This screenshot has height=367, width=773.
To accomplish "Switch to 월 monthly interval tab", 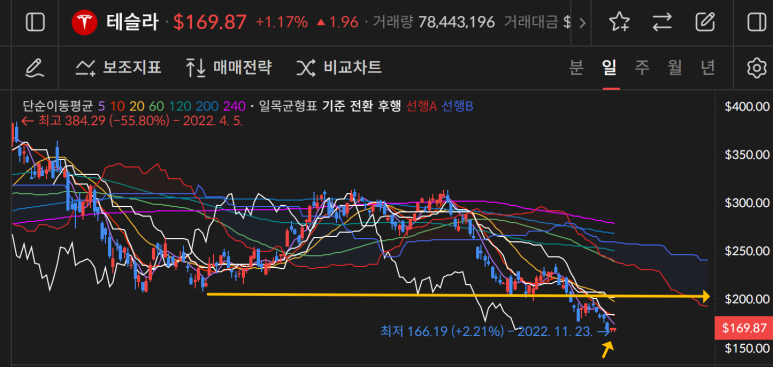I will [675, 68].
